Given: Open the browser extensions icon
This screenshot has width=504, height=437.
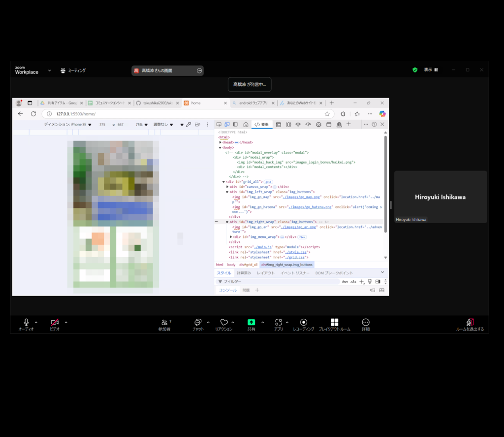Looking at the screenshot, I should pos(343,114).
